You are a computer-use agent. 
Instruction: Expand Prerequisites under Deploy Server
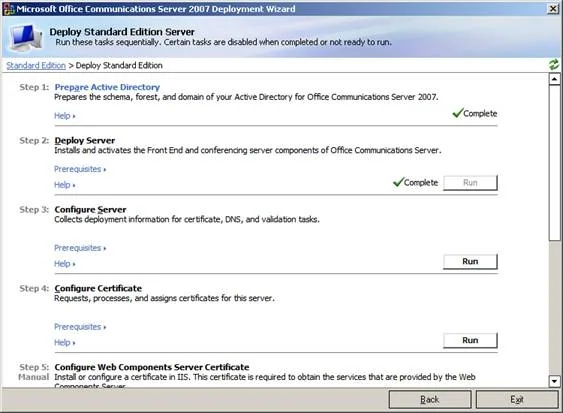[x=80, y=169]
